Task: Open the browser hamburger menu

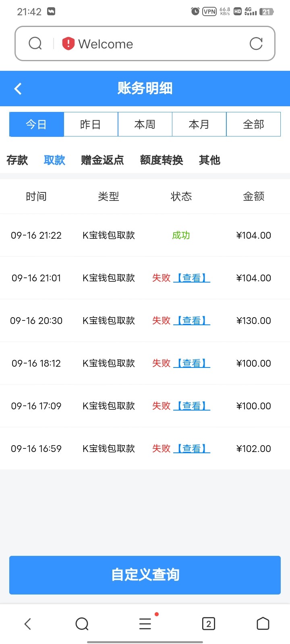Action: click(145, 624)
